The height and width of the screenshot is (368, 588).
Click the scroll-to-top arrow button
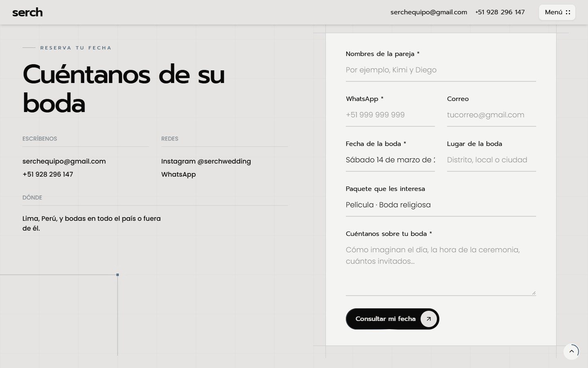pos(571,351)
